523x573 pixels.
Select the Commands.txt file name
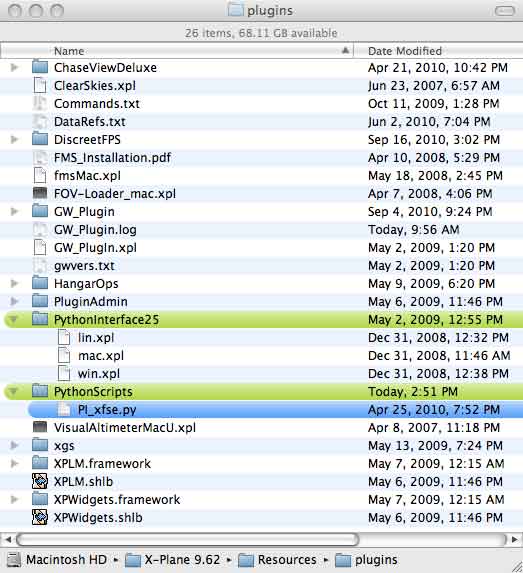click(97, 103)
